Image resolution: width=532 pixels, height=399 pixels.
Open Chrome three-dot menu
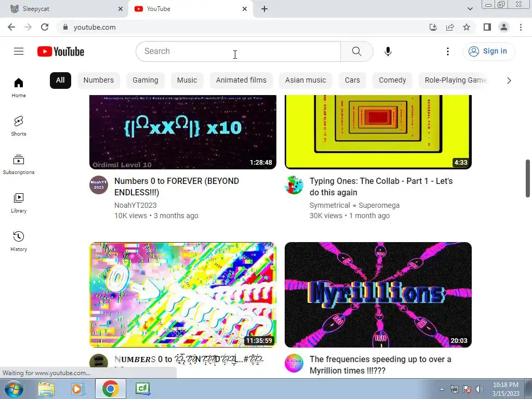coord(521,27)
